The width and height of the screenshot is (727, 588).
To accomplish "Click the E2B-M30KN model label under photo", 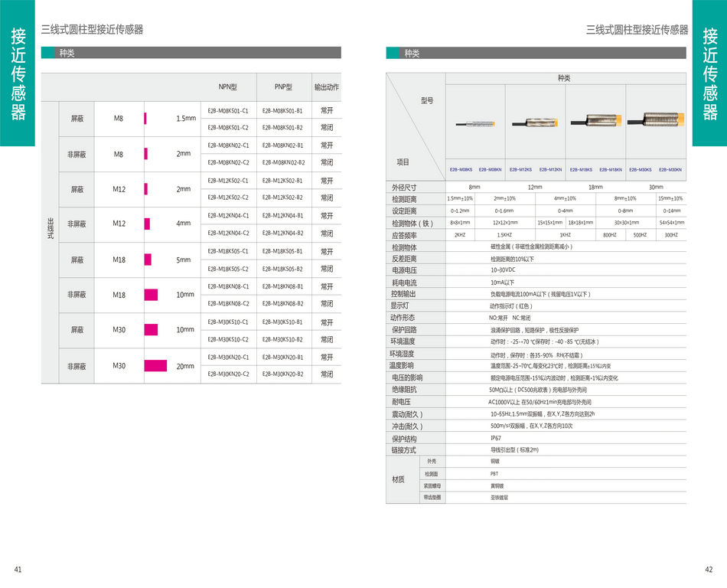I will click(670, 170).
